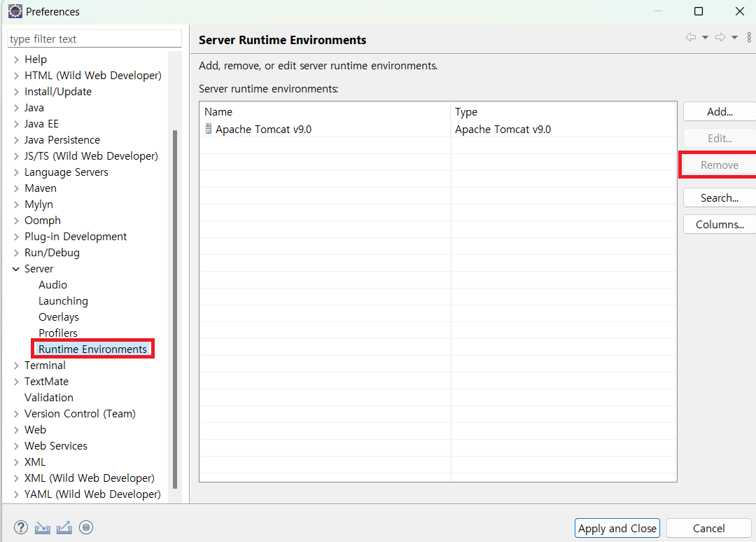The height and width of the screenshot is (542, 756).
Task: Click the Remove button
Action: 720,165
